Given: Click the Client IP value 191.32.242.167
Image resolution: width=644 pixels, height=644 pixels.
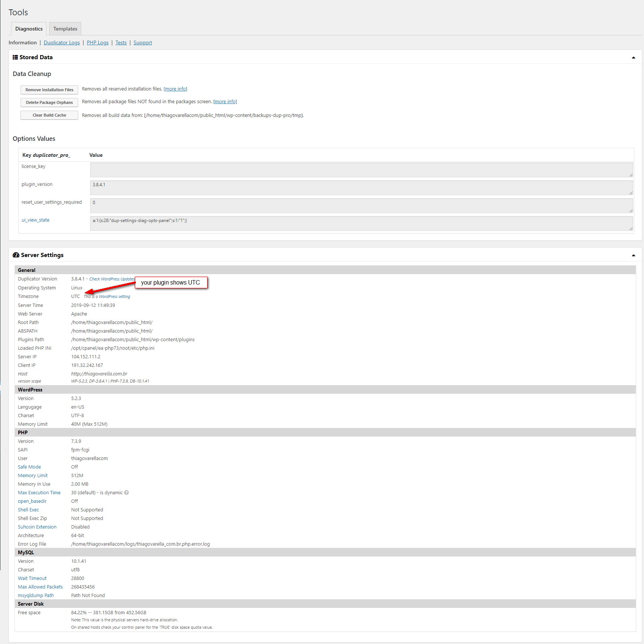Looking at the screenshot, I should coord(87,365).
